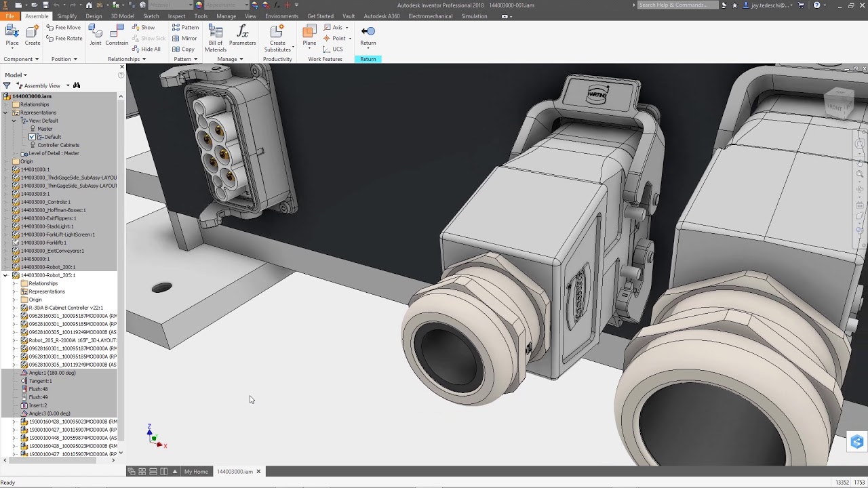Viewport: 868px width, 488px height.
Task: Select Tangent:1 constraint
Action: pyautogui.click(x=40, y=381)
